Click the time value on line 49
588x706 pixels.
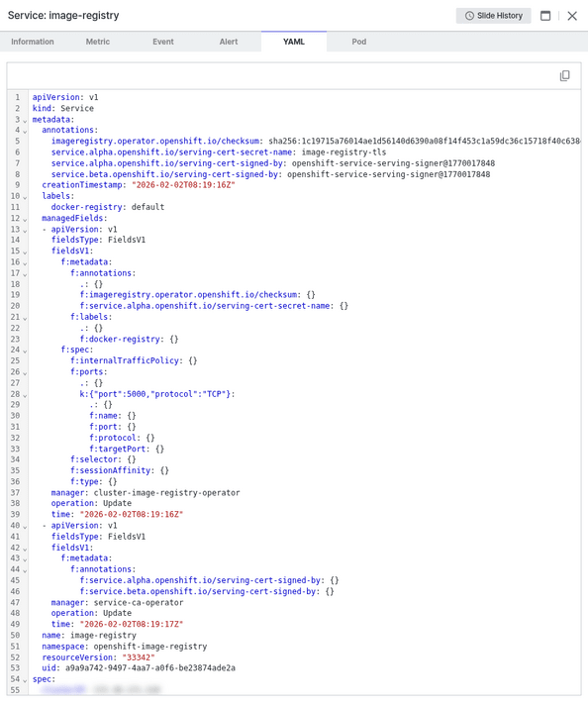pyautogui.click(x=132, y=624)
